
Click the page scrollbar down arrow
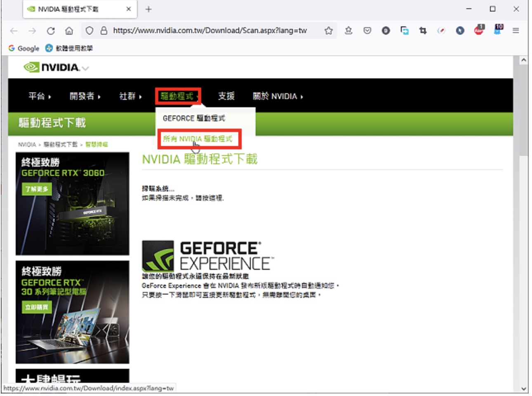523,389
